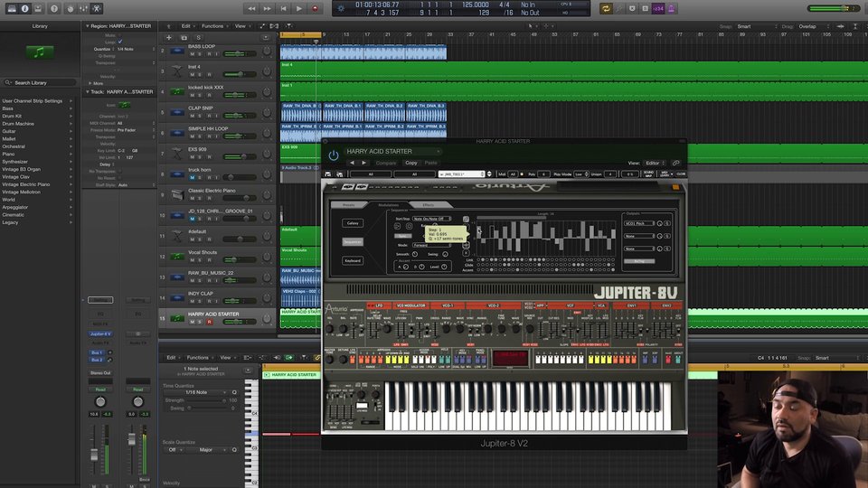
Task: Toggle the Mixer sliders button
Action: click(83, 8)
